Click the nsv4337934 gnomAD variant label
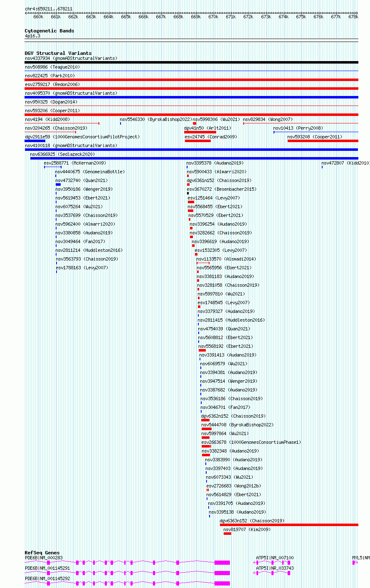This screenshot has width=370, height=588. [71, 58]
